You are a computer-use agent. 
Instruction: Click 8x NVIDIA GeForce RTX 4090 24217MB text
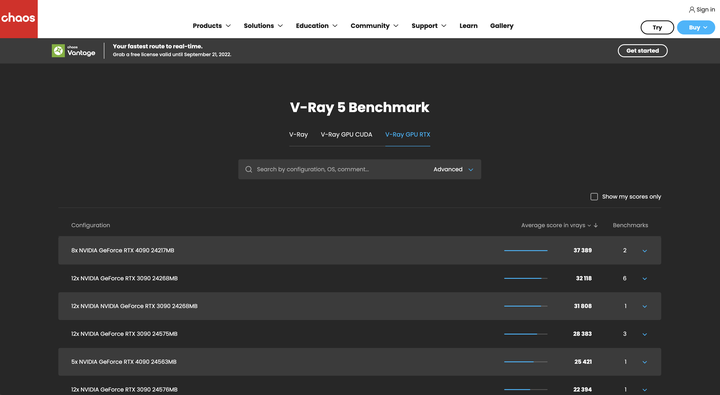123,251
